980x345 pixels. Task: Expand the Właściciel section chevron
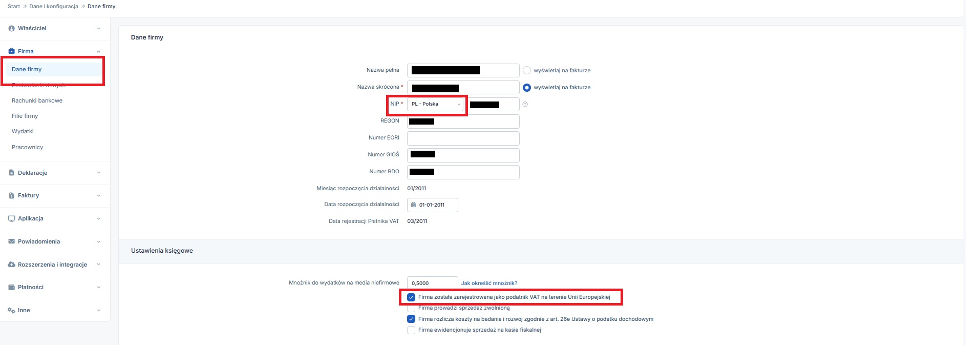click(x=98, y=29)
